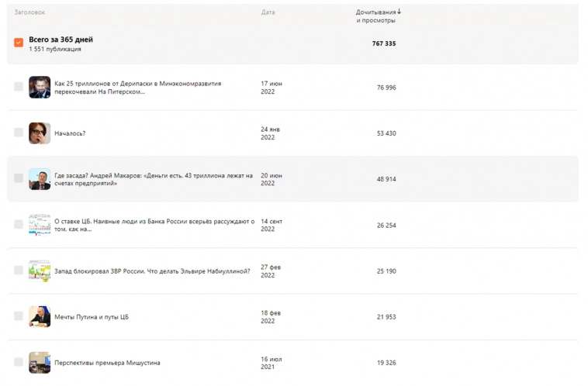Image resolution: width=588 pixels, height=386 pixels.
Task: Open thumbnail of the Дерипаска article
Action: 40,87
